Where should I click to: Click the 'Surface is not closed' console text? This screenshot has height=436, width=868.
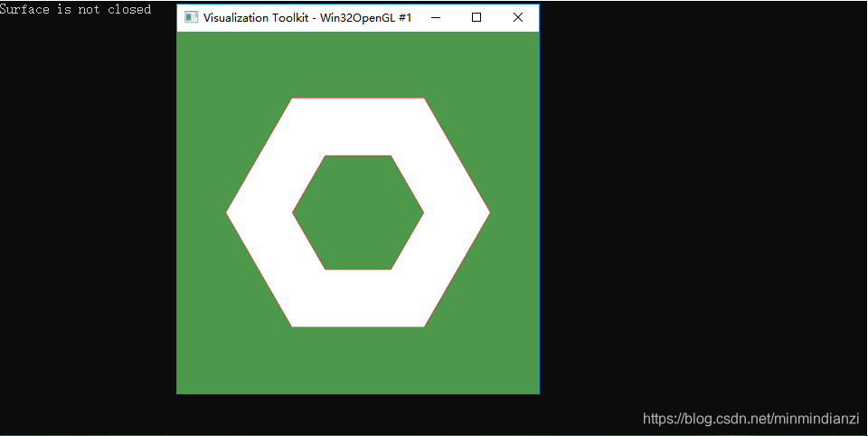(x=75, y=9)
